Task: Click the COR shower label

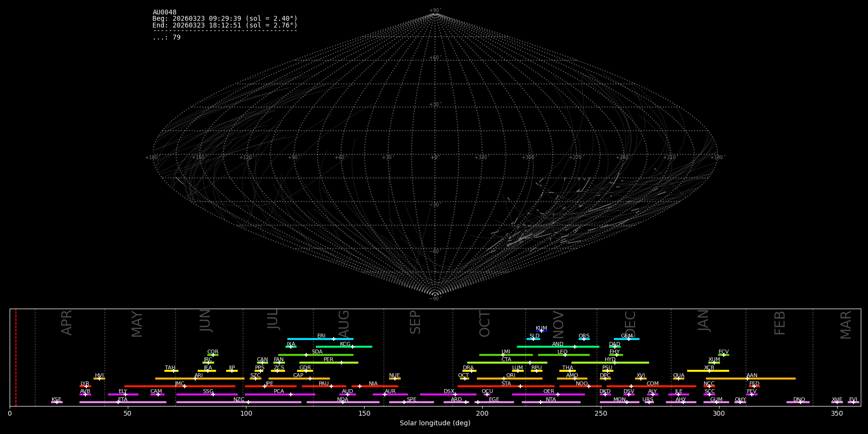Action: (213, 352)
